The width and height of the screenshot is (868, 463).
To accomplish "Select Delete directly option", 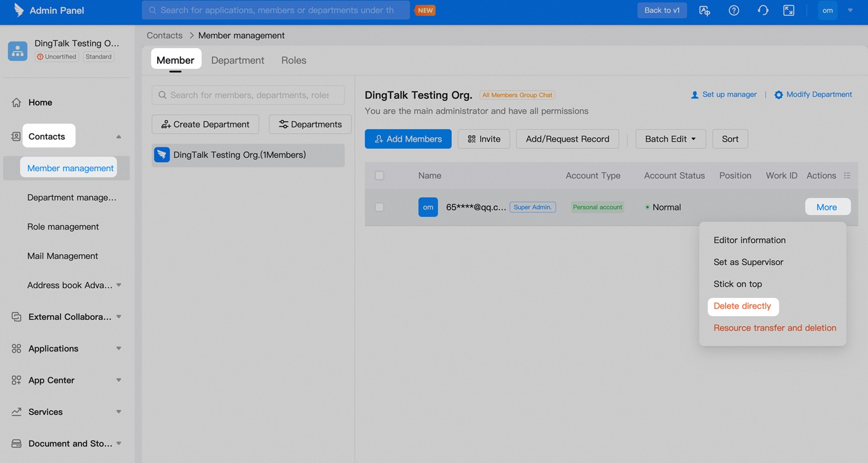I will 743,306.
